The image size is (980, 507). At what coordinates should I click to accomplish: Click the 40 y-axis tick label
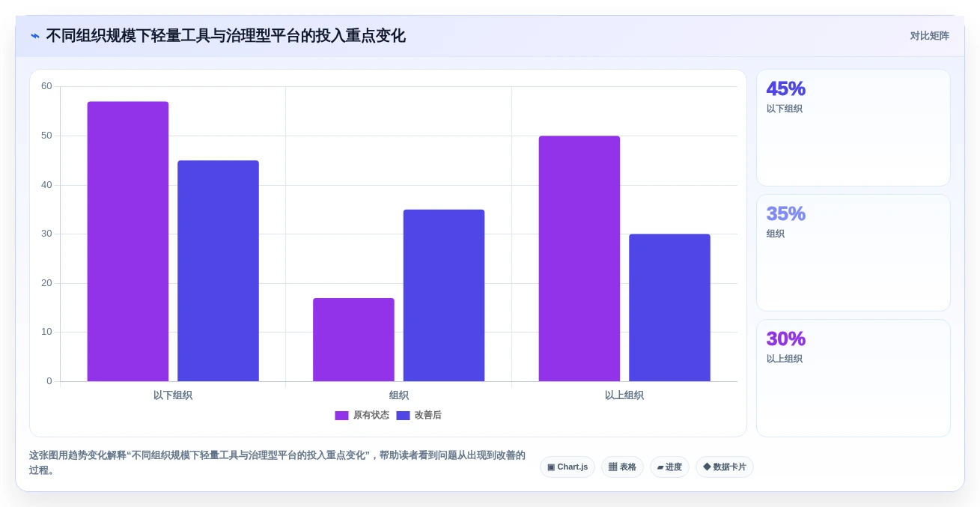(46, 185)
